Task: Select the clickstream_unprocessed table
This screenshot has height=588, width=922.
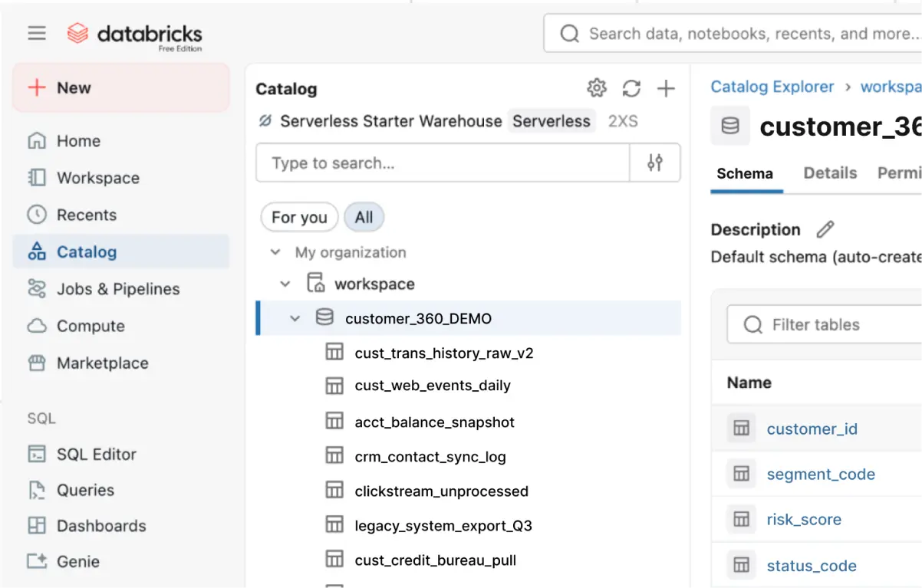Action: coord(441,491)
